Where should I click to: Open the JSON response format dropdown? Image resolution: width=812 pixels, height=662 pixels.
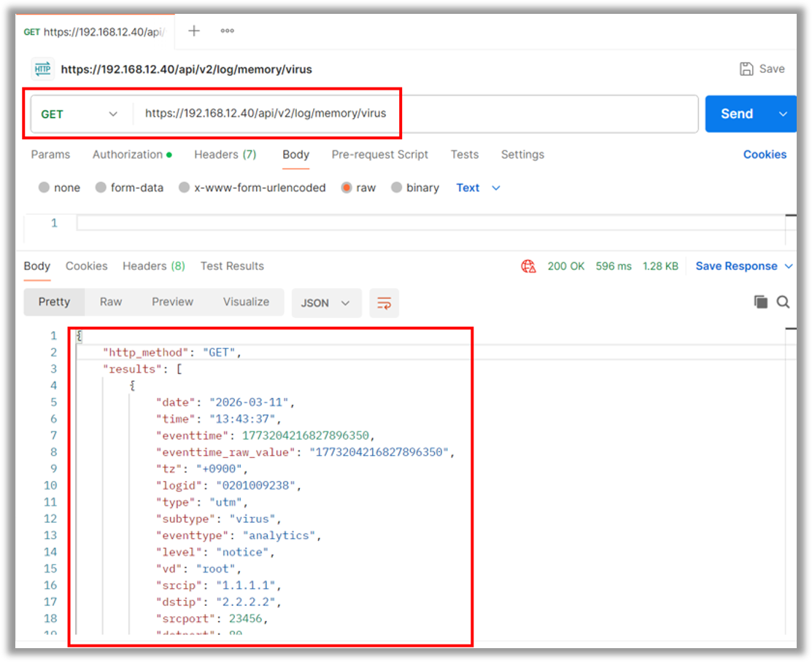point(326,303)
